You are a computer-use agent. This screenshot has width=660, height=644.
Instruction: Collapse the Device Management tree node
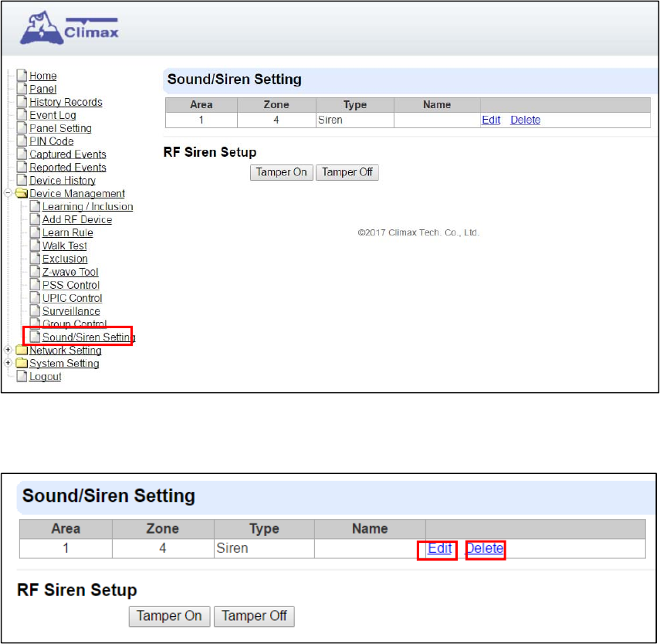coord(8,193)
